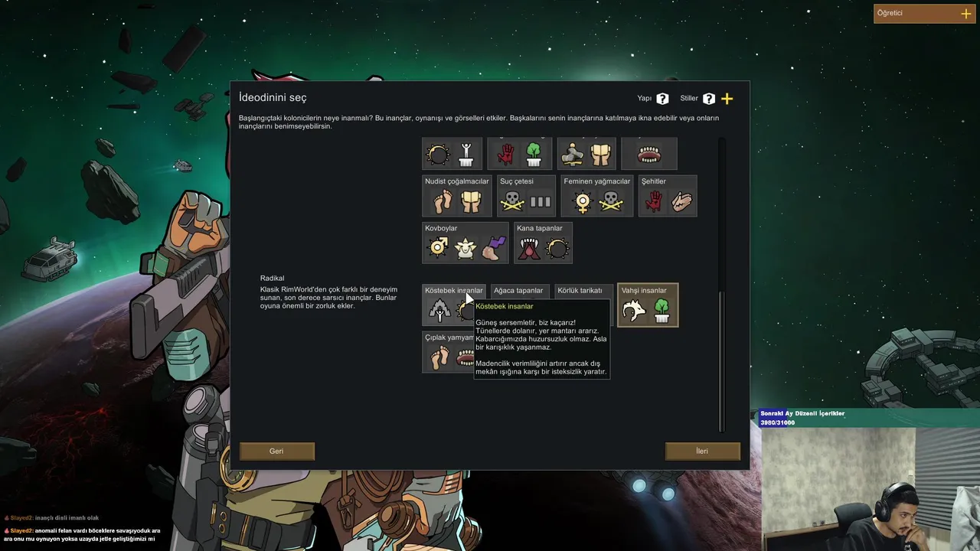This screenshot has width=980, height=551.
Task: Select the male symbol icon in Kovboylar
Action: [x=438, y=249]
